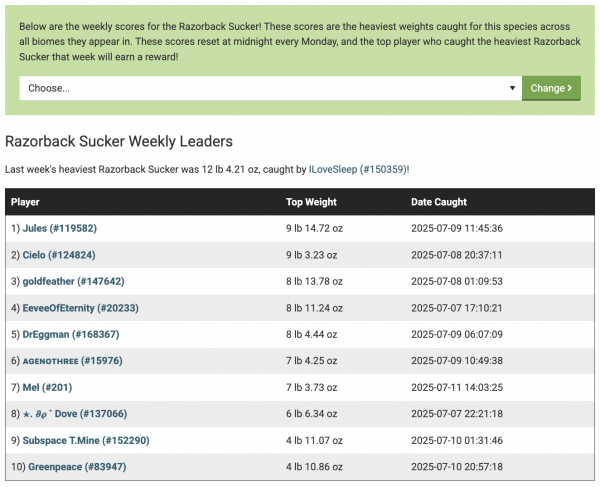Open Dove (#137066) player profile
Screen dimensions: 600x487
75,414
